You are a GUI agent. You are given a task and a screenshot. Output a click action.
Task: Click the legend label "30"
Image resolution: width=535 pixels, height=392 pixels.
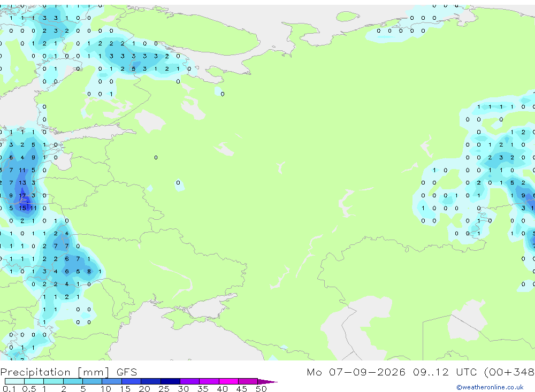click(183, 389)
